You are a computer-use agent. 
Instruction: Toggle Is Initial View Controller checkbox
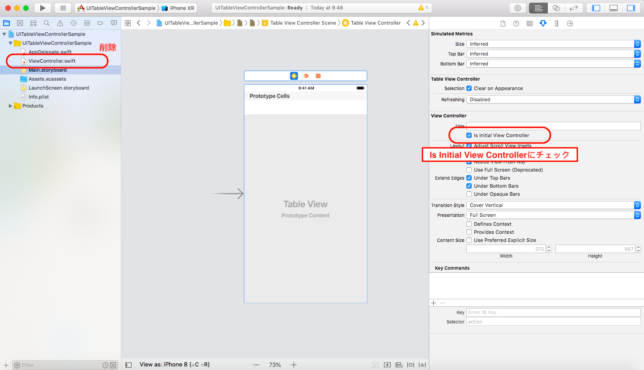coord(469,135)
